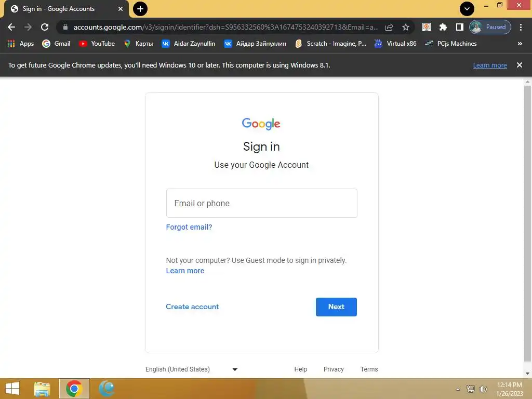This screenshot has height=399, width=532.
Task: Open the Айдар Зайнуллин VK bookmark
Action: pos(255,44)
